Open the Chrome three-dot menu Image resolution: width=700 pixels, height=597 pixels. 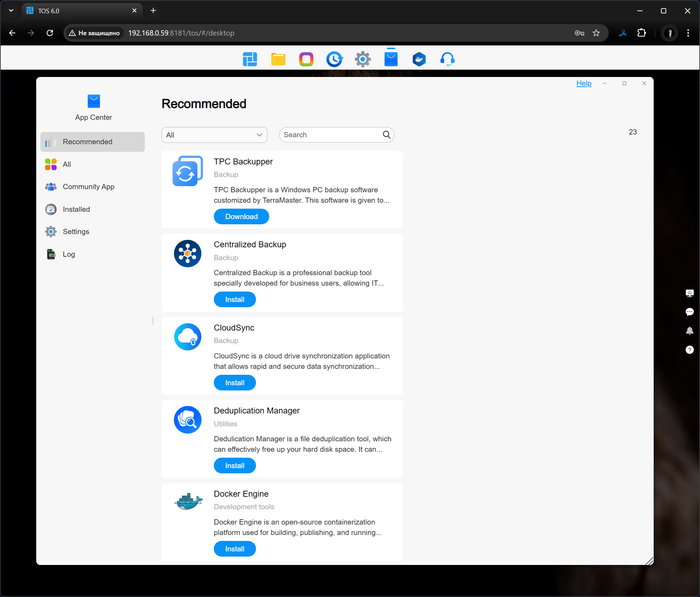[688, 33]
